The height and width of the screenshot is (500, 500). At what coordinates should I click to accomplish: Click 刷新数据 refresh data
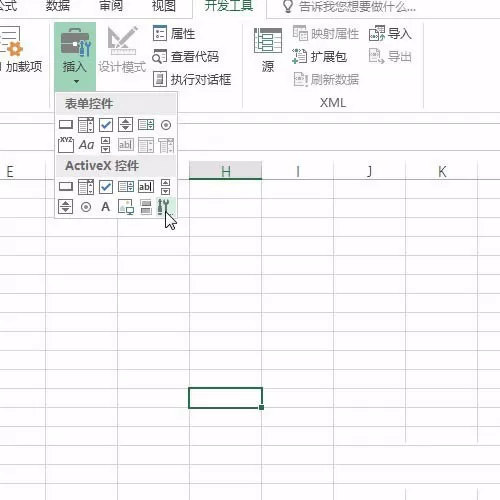click(x=326, y=79)
